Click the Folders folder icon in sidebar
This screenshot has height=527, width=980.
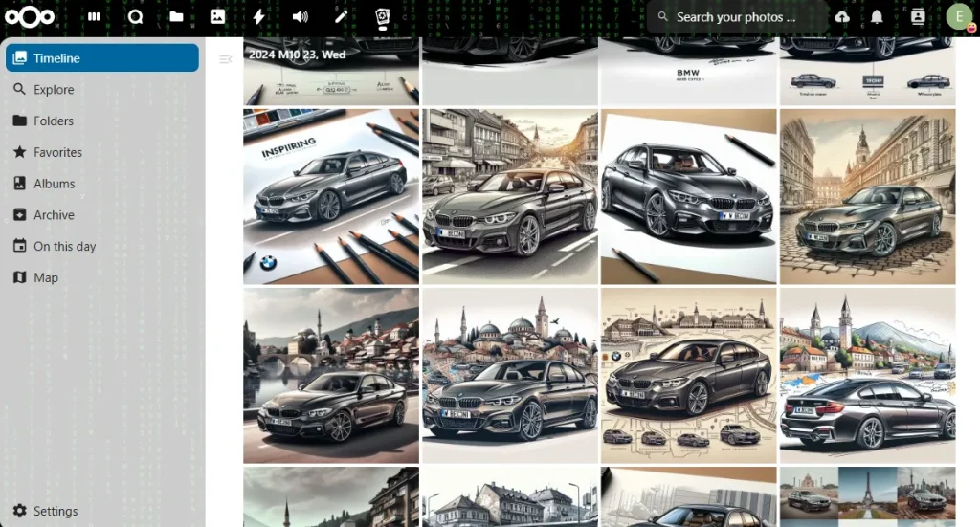pos(20,121)
